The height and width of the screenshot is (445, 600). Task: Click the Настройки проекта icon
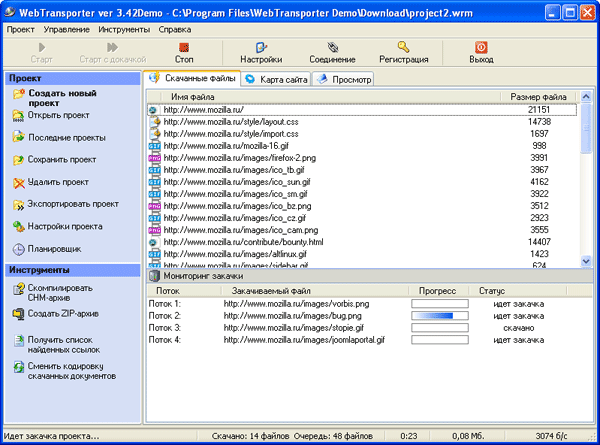point(19,227)
